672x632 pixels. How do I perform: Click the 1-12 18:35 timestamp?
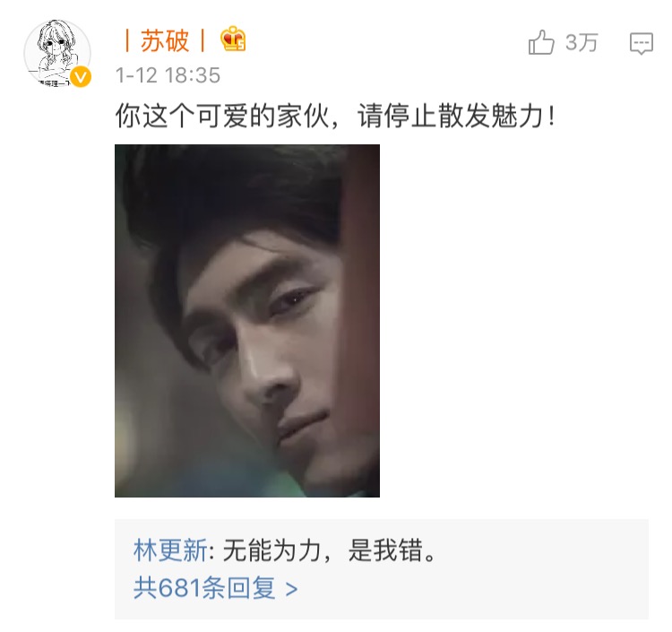point(168,75)
